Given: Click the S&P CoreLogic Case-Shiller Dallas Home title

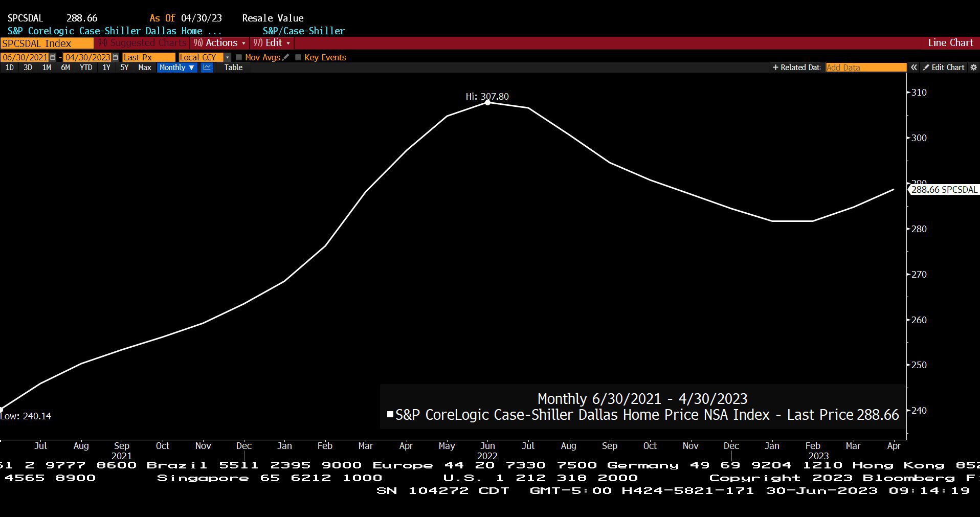Looking at the screenshot, I should click(x=115, y=31).
